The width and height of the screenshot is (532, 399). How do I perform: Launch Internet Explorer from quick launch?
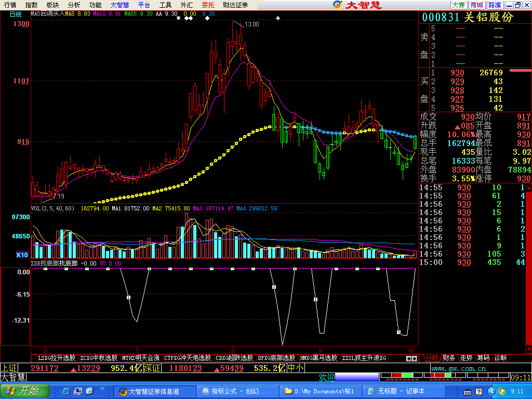66,391
